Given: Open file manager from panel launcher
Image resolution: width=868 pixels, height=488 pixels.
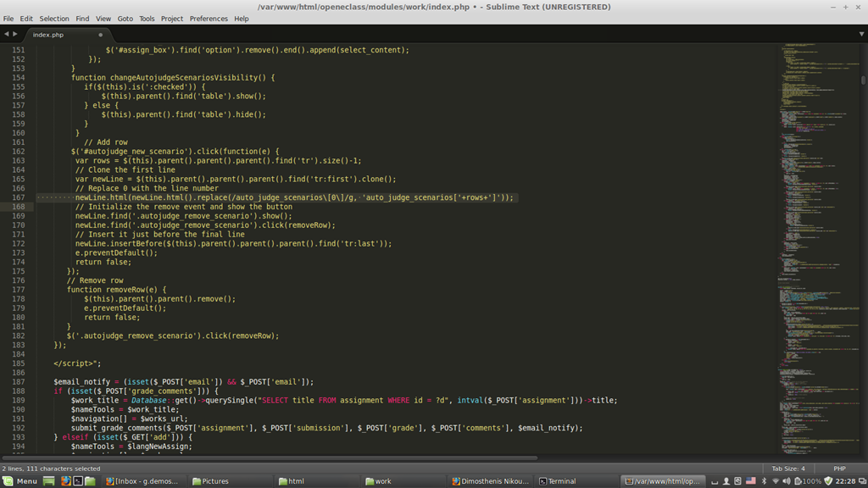Looking at the screenshot, I should pyautogui.click(x=90, y=481).
